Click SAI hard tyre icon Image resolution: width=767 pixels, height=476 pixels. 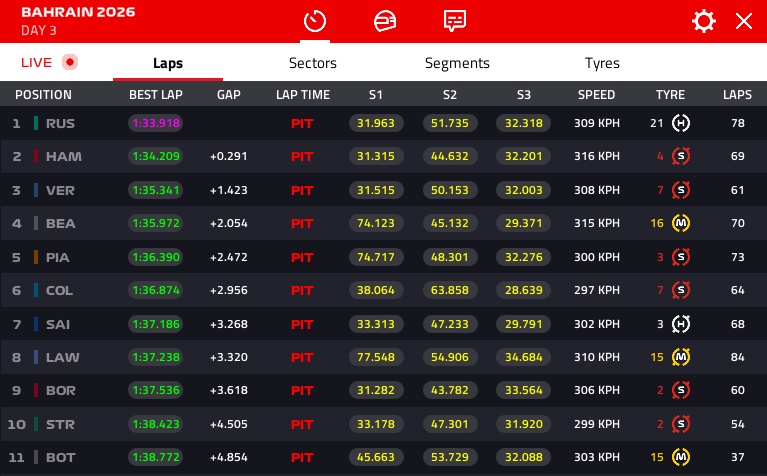pos(681,323)
